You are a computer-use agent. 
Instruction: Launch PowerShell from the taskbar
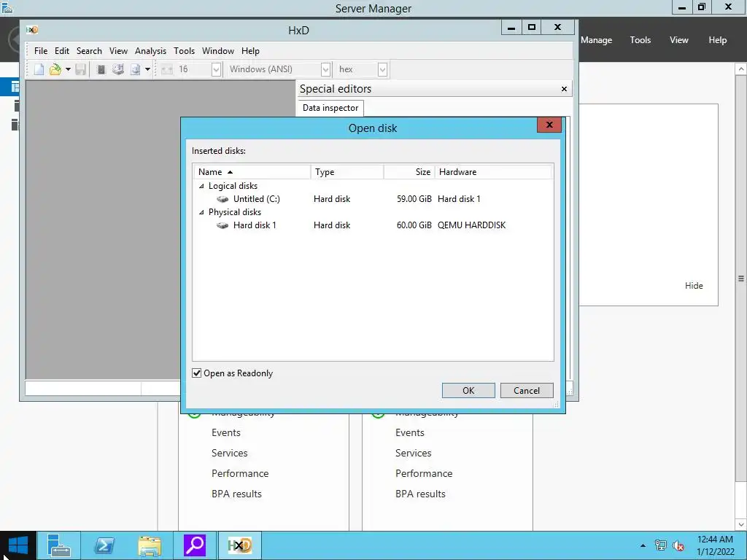pyautogui.click(x=104, y=545)
